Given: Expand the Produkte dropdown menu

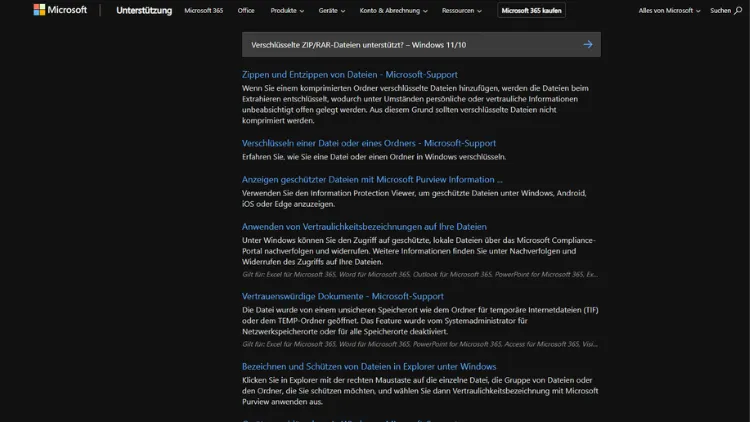Looking at the screenshot, I should (287, 11).
